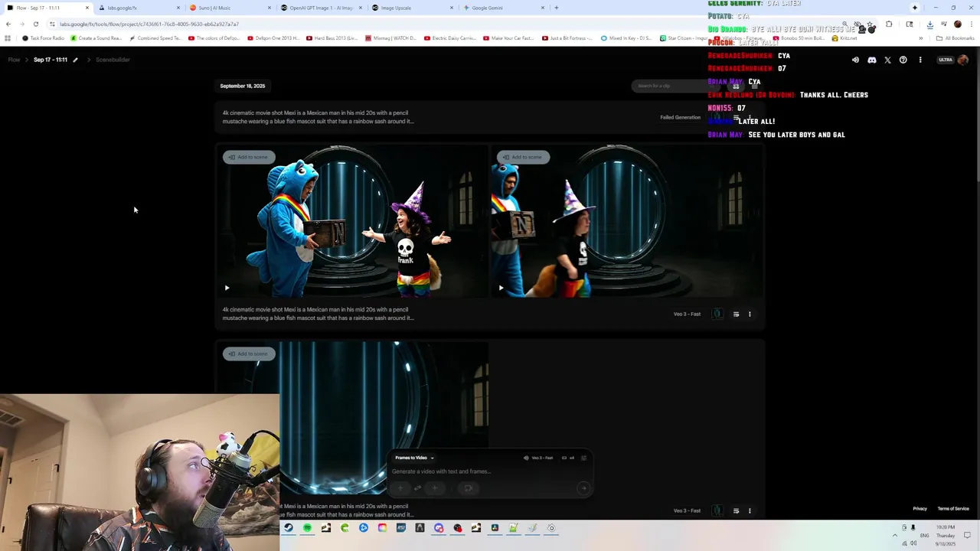
Task: Open more options on the bottom Veo 3 - Fast row
Action: coord(750,510)
